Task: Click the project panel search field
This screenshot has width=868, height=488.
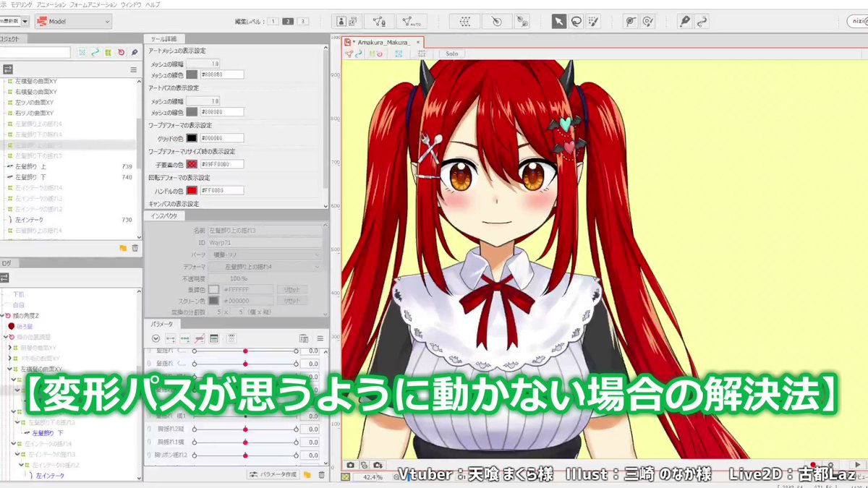Action: pos(35,52)
